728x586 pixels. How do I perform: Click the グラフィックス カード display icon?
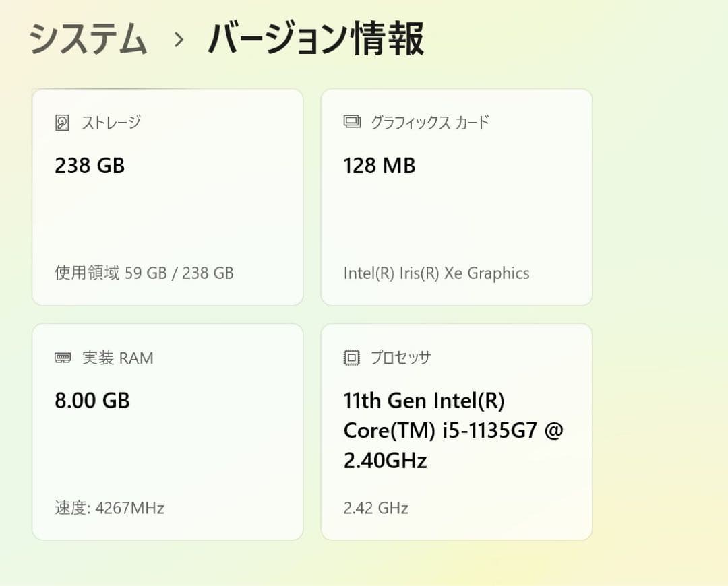tap(350, 123)
